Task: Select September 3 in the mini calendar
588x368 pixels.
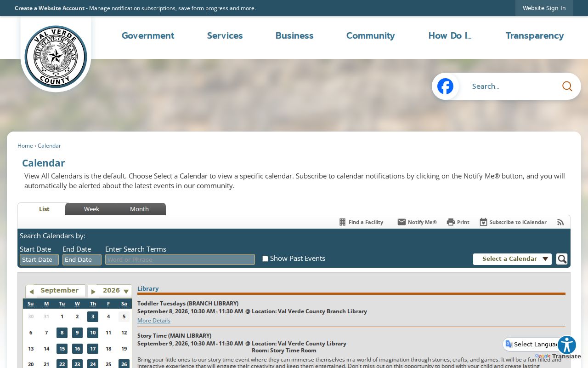Action: click(x=93, y=316)
